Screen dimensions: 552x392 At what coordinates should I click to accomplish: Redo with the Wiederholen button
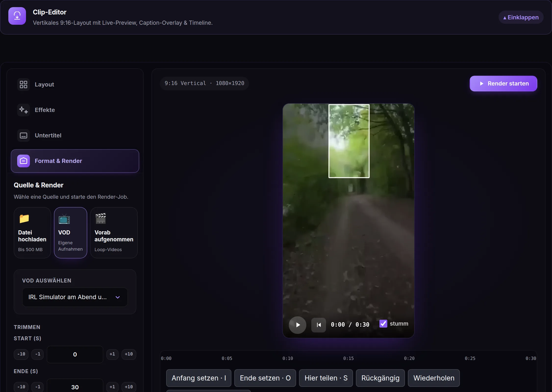point(434,378)
